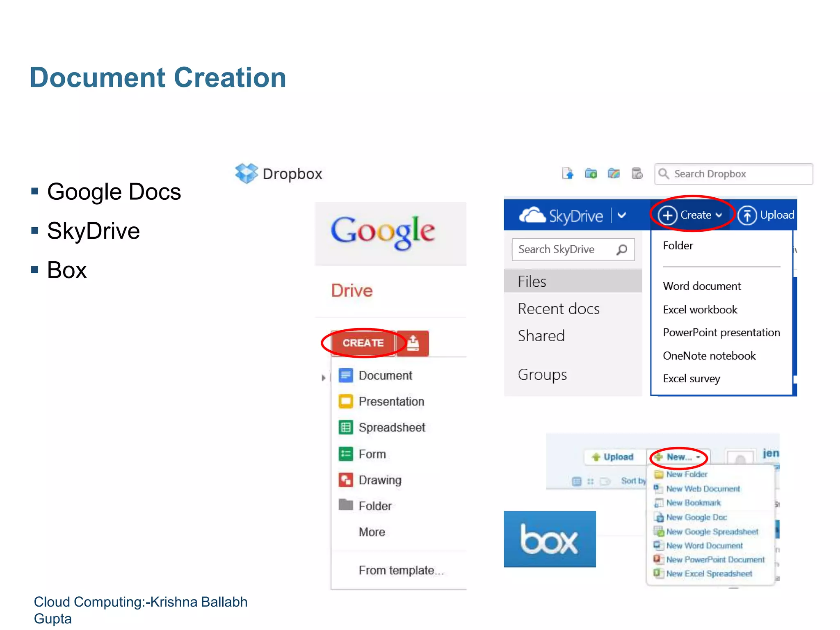The height and width of the screenshot is (630, 840).
Task: Click the Search Dropbox input field
Action: click(733, 174)
